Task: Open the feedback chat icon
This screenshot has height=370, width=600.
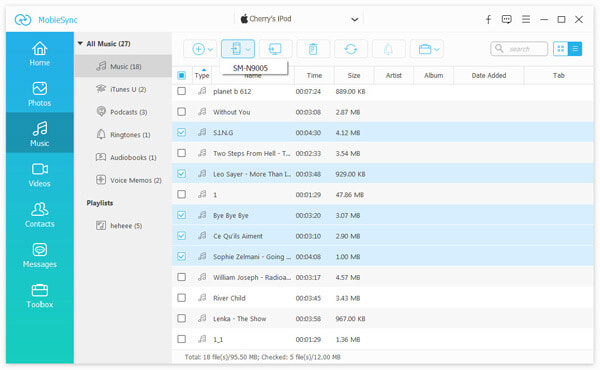Action: (507, 19)
